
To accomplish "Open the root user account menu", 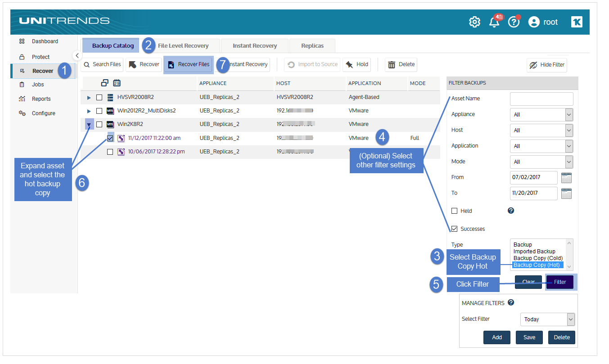I will [x=543, y=22].
